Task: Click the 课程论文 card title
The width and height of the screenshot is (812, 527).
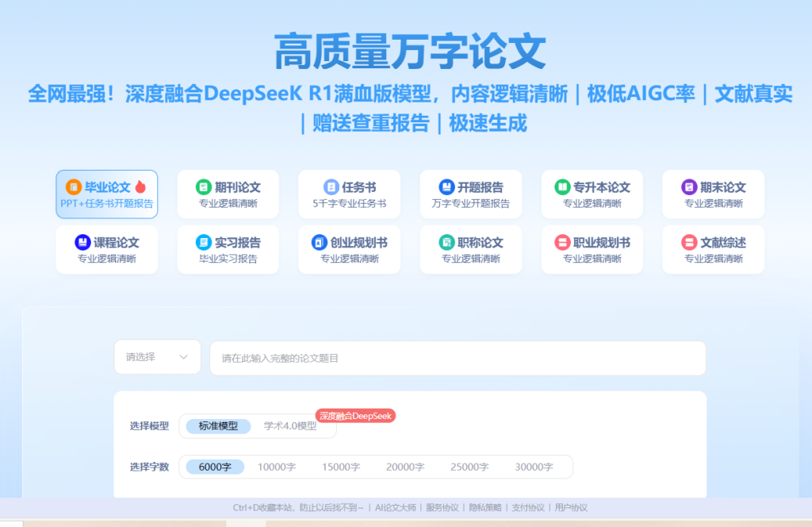Action: click(x=116, y=243)
